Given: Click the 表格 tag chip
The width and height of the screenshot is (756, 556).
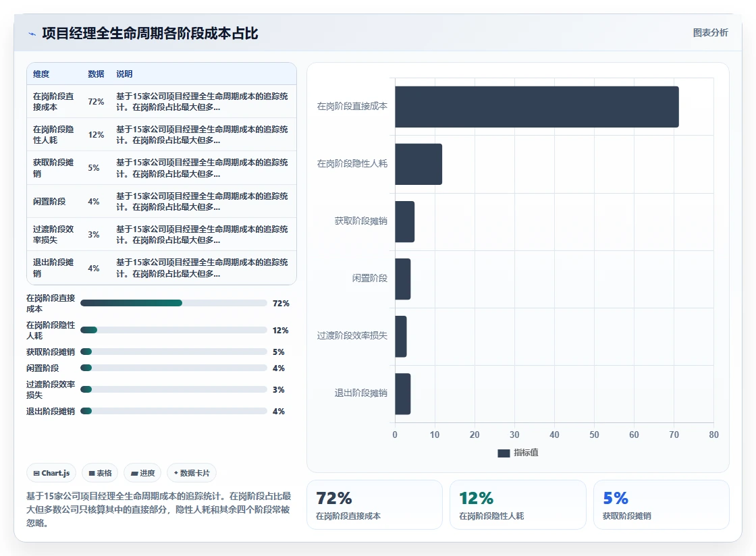Looking at the screenshot, I should (x=101, y=473).
